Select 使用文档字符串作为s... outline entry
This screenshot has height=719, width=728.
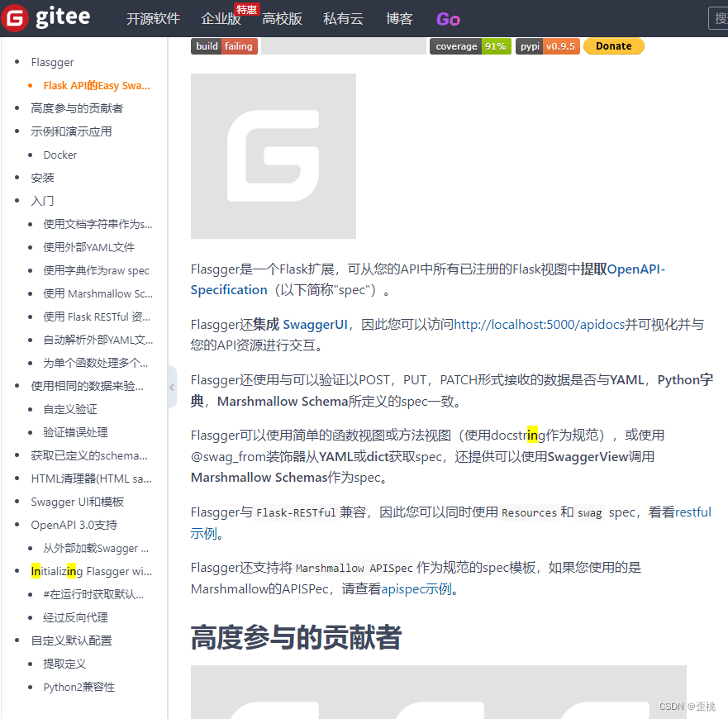[98, 224]
